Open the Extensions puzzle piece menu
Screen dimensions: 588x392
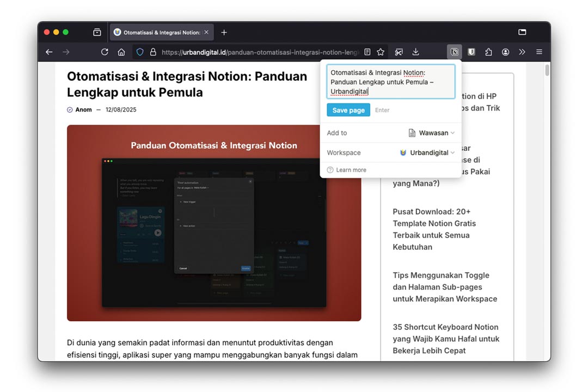488,52
